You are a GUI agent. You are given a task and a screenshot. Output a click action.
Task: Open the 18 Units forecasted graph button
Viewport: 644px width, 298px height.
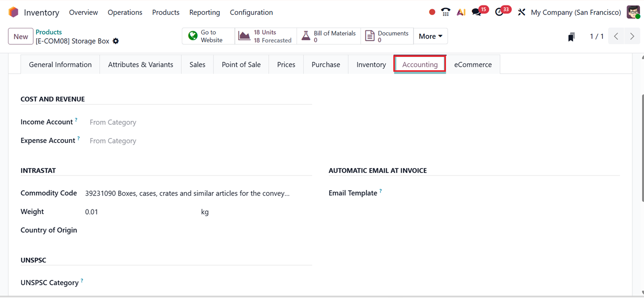264,36
